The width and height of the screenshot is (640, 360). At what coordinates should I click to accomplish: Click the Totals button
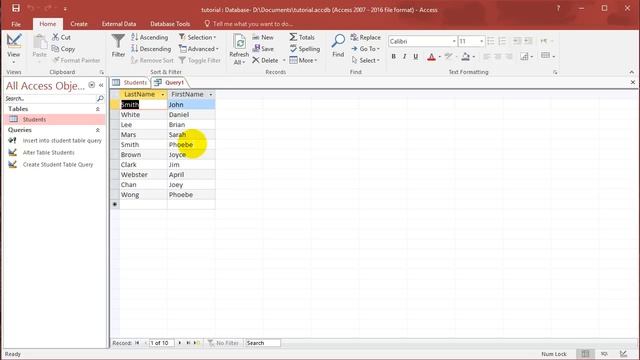click(x=302, y=37)
